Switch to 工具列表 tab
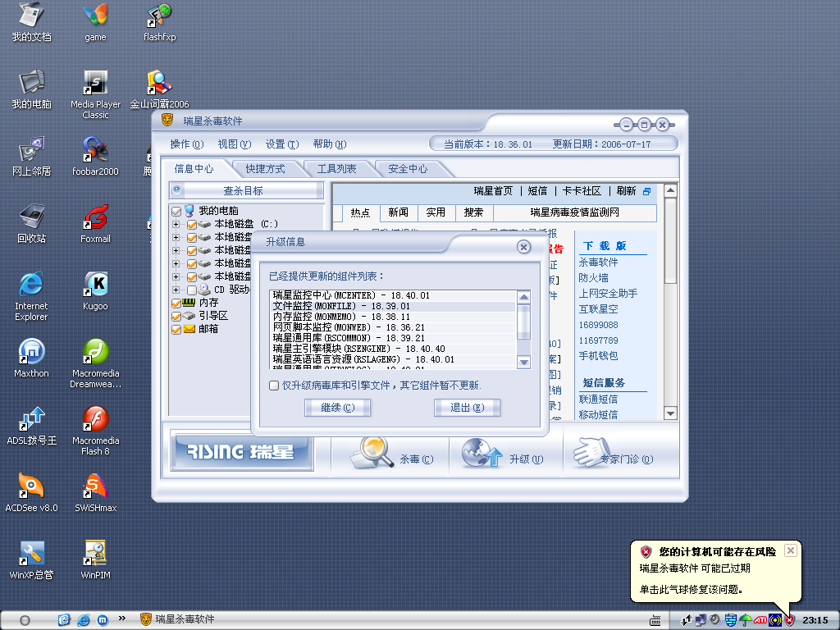The image size is (840, 630). [336, 169]
